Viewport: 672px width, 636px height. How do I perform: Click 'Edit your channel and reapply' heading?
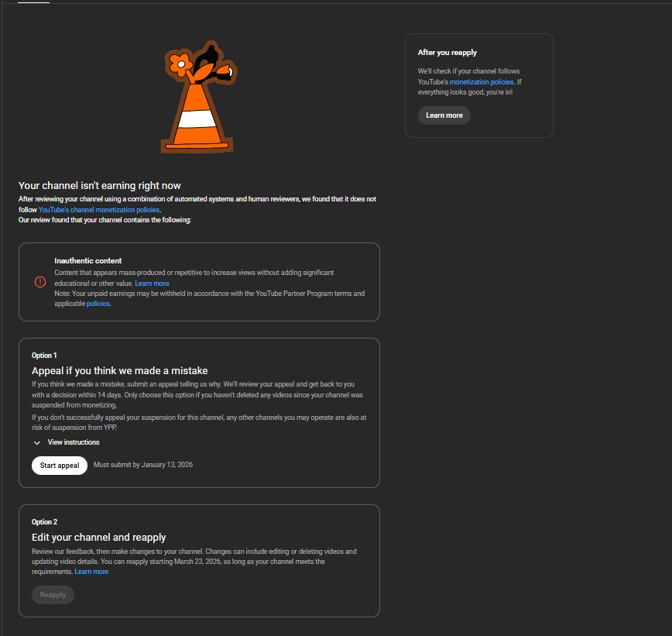pyautogui.click(x=98, y=538)
